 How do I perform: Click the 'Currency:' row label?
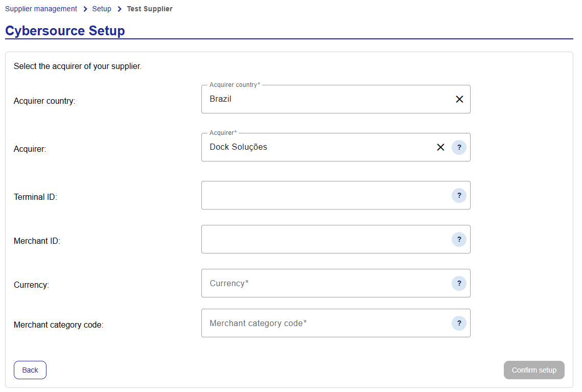point(31,285)
